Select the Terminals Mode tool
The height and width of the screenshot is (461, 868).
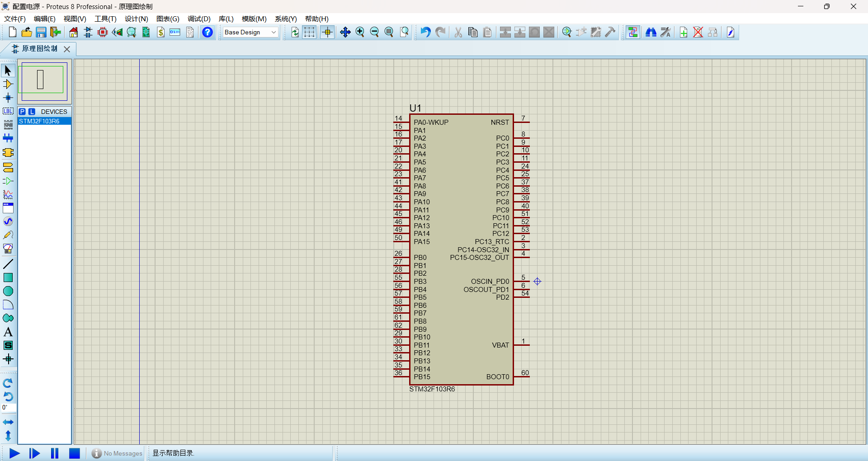coord(8,168)
